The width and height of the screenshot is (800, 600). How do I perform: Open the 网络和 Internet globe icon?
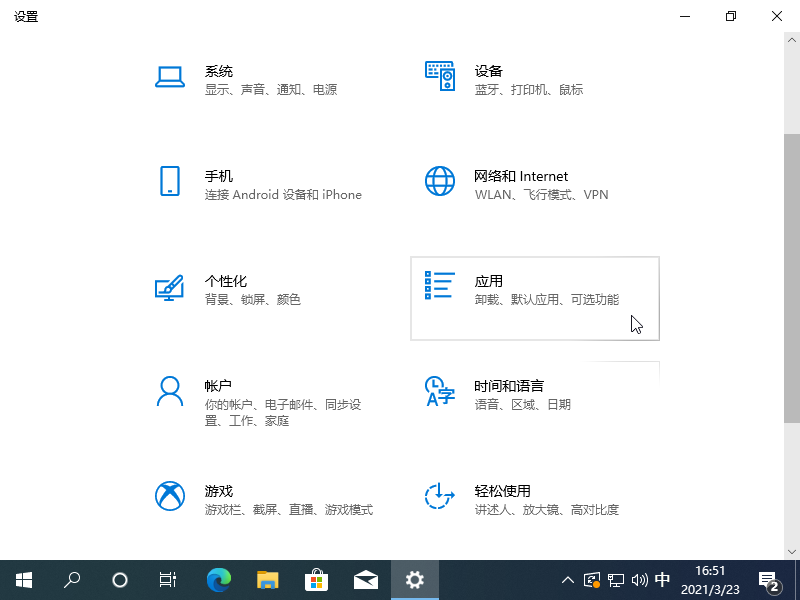(440, 182)
